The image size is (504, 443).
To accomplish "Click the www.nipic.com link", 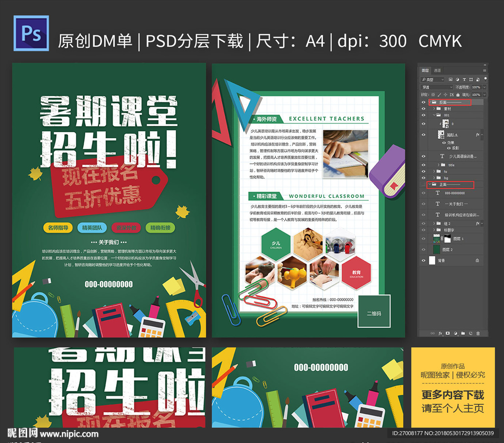I will tap(69, 434).
